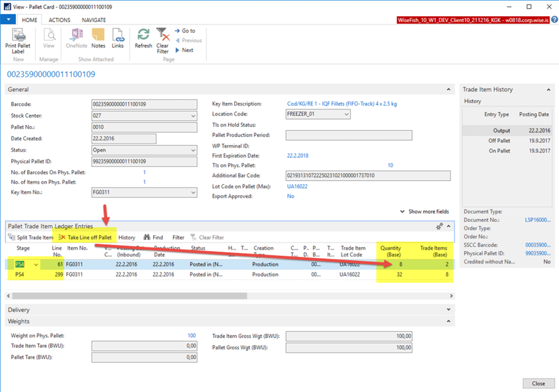Click Split Trade Item action

coord(31,237)
